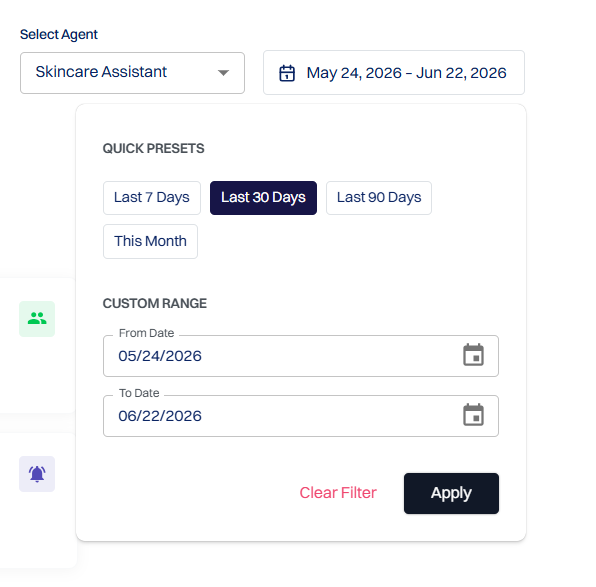Click the Clear Filter link

(x=338, y=493)
